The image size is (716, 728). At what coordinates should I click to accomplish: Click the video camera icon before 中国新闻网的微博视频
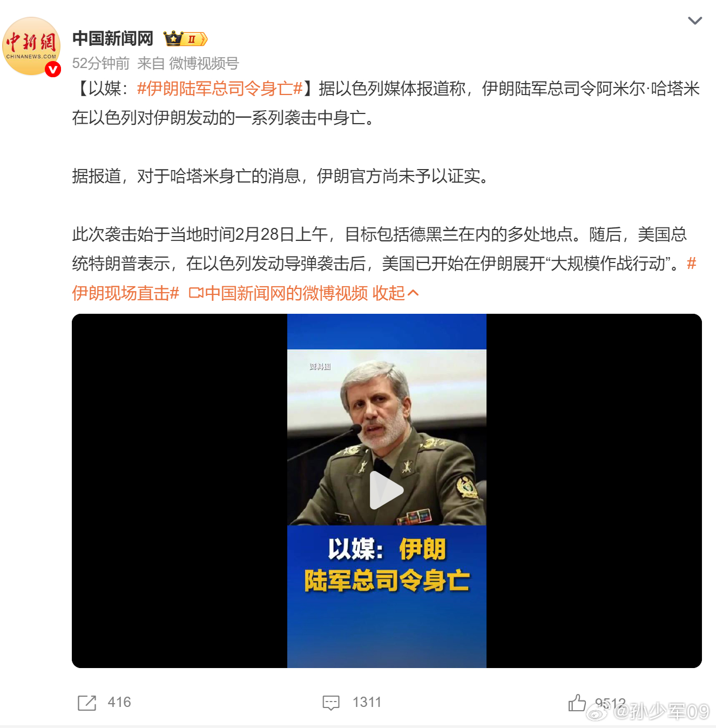(196, 293)
